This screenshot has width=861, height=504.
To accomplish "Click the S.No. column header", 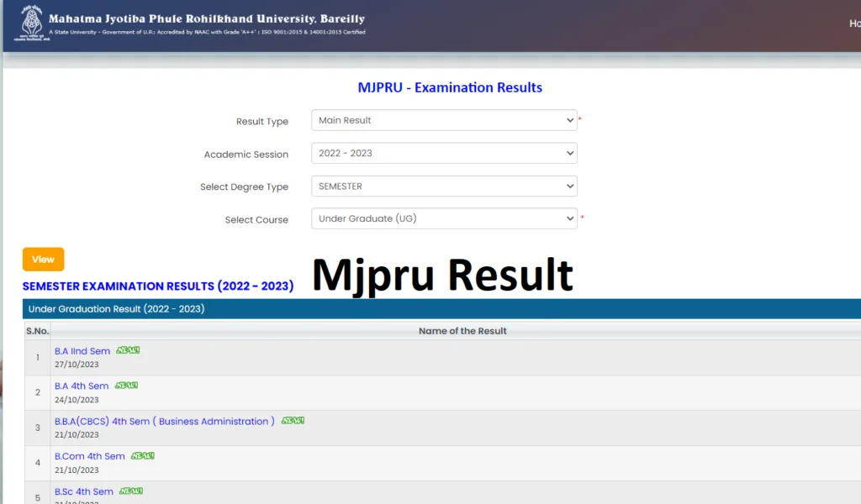I will 37,331.
